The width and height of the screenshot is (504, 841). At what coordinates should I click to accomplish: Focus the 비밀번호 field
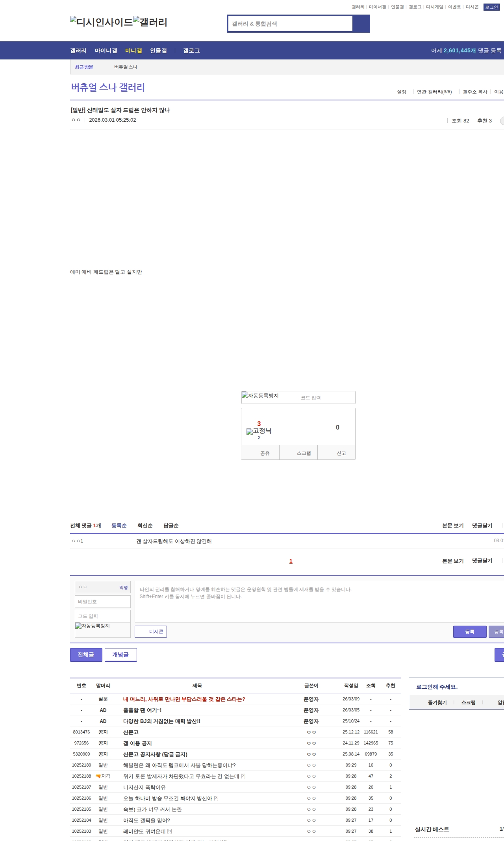pos(103,602)
